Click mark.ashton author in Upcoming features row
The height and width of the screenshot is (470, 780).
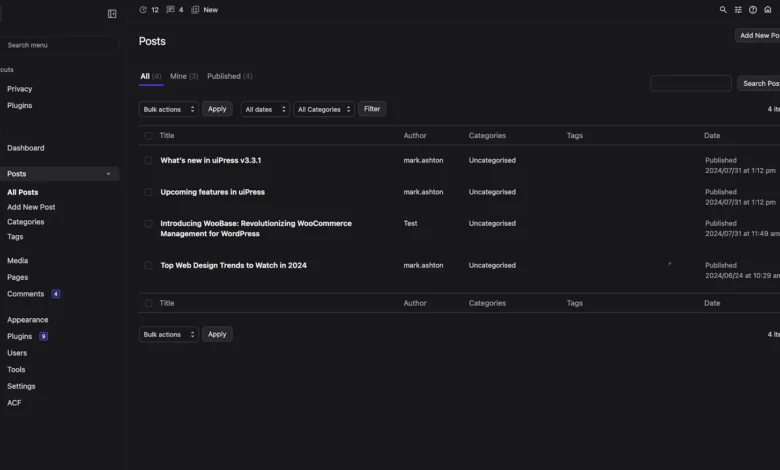coord(423,192)
